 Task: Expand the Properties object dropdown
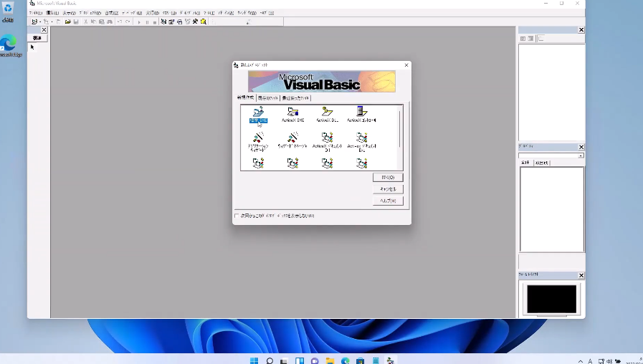[x=581, y=155]
